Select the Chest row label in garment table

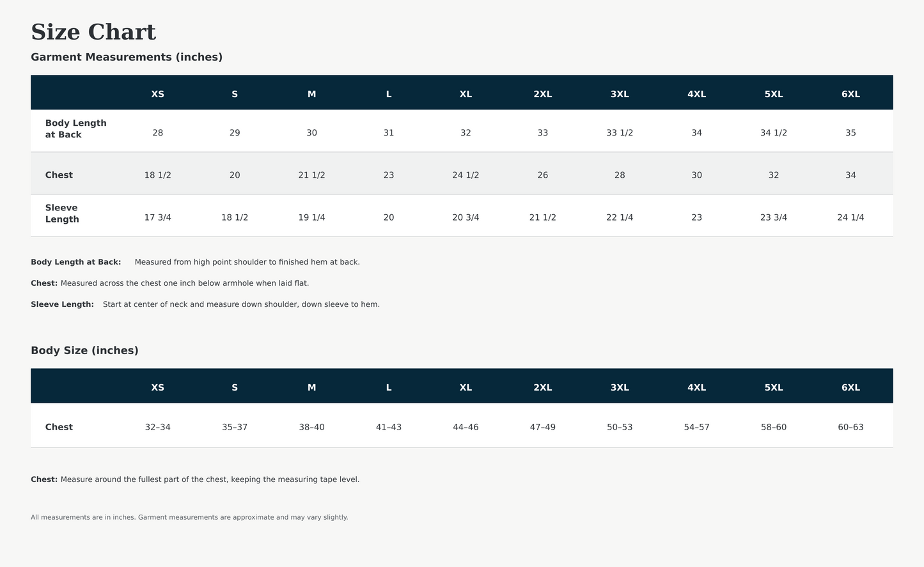pos(59,175)
